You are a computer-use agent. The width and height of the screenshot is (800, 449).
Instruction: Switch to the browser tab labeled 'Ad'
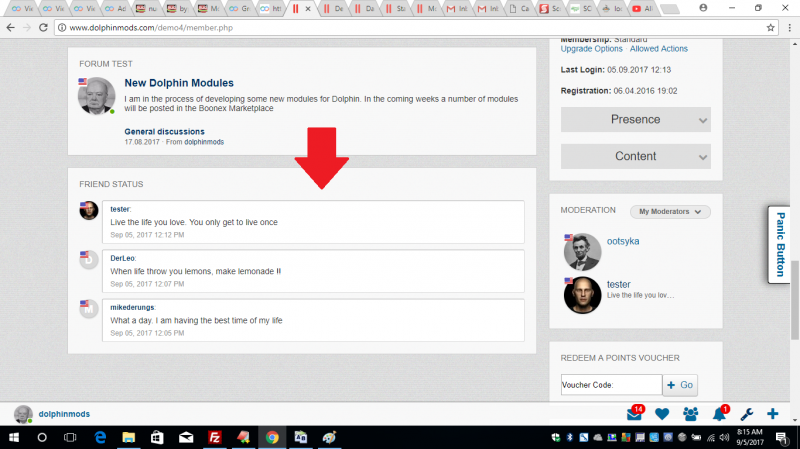115,9
